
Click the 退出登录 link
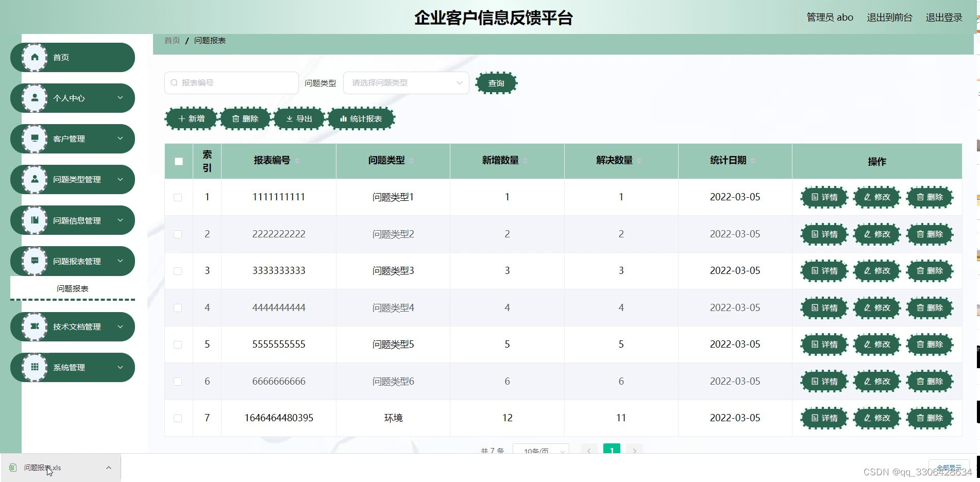[x=944, y=18]
